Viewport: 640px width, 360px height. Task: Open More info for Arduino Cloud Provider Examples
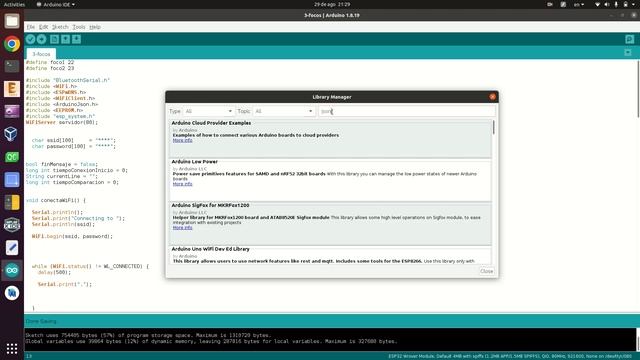pos(182,140)
